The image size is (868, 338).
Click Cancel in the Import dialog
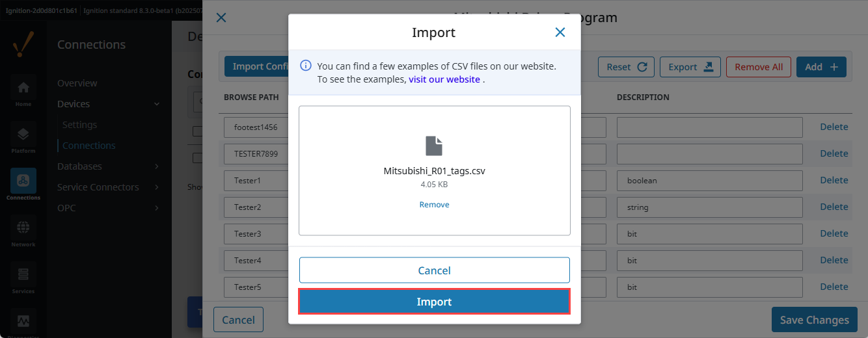pos(434,270)
